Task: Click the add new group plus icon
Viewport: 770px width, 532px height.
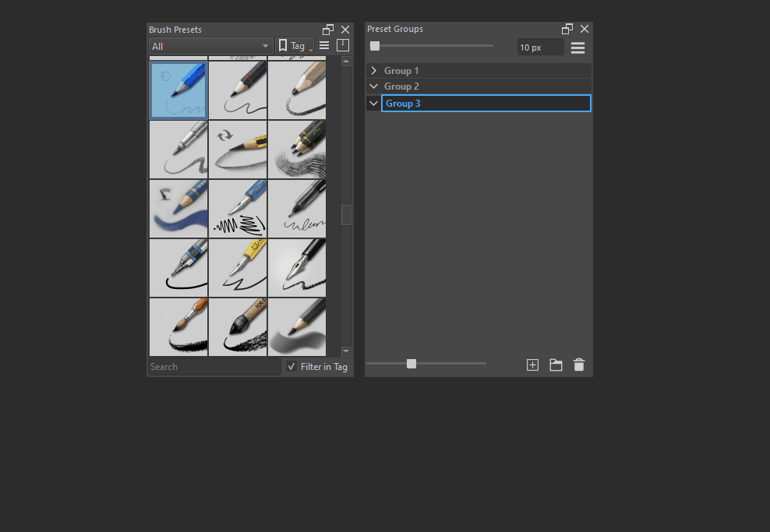Action: point(532,365)
